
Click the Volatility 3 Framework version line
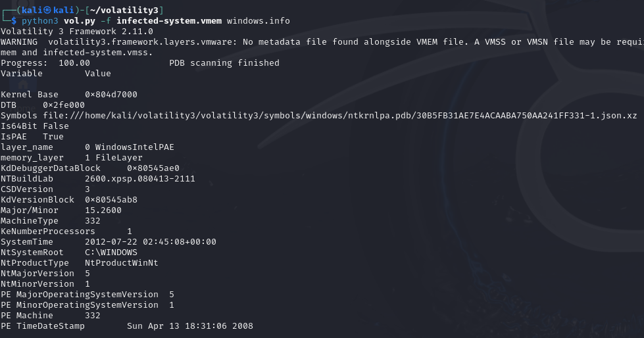(x=77, y=31)
